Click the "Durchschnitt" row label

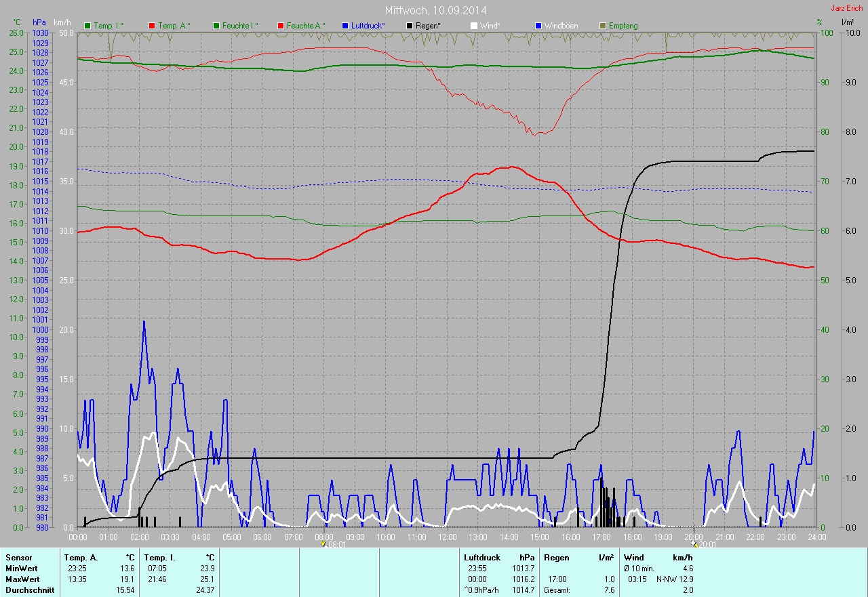click(x=30, y=590)
